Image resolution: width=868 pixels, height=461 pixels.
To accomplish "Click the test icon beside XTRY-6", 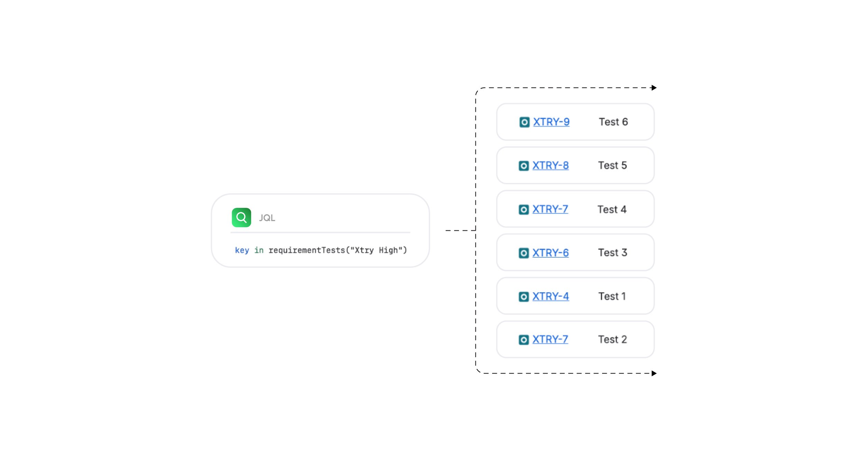I will point(524,253).
